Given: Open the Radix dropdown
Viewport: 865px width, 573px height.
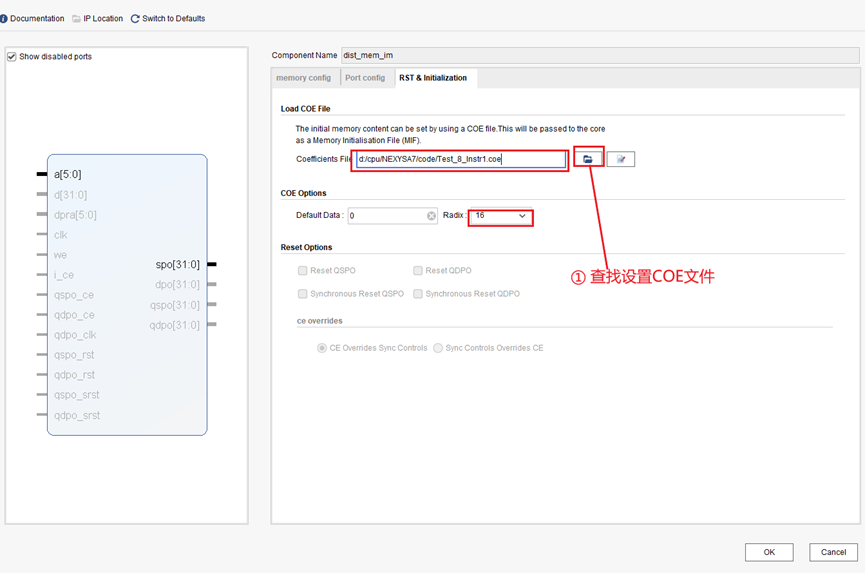Looking at the screenshot, I should point(501,216).
